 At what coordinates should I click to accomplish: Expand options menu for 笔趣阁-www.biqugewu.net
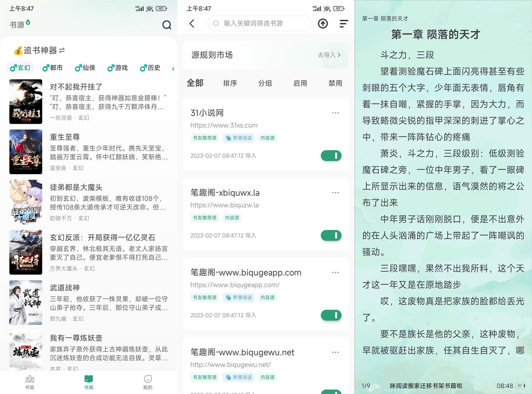[336, 353]
